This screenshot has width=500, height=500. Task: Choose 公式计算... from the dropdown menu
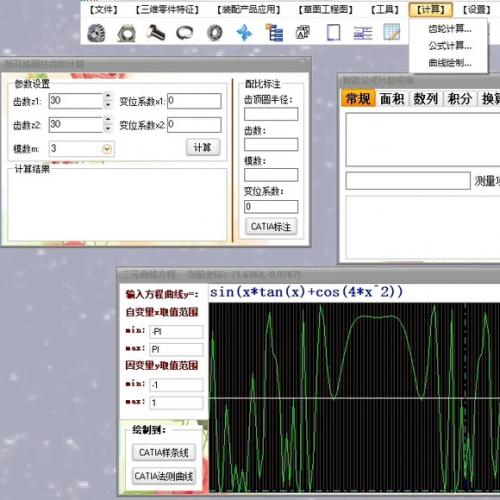click(x=449, y=46)
